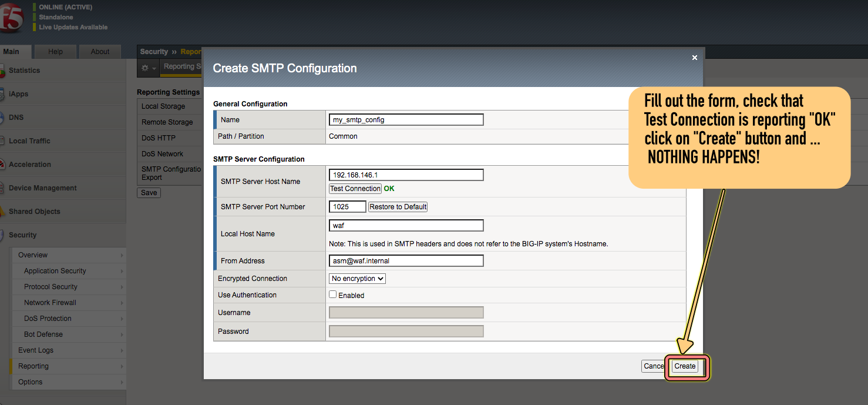Open the Encrypted Connection dropdown

(356, 278)
